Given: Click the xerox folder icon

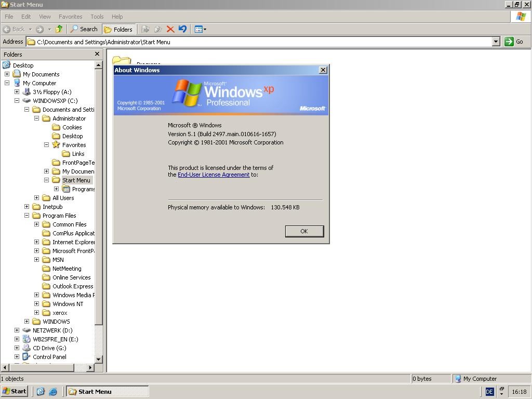Looking at the screenshot, I should pos(46,312).
